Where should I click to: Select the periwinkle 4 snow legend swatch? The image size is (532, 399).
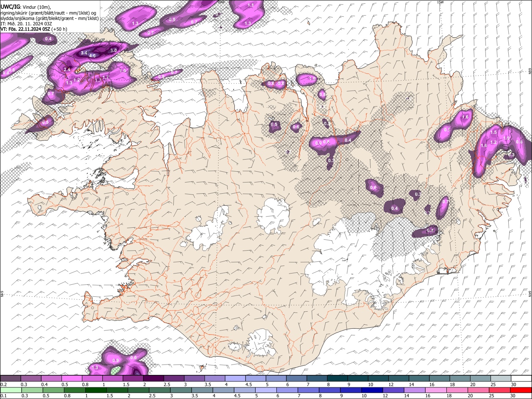point(235,378)
